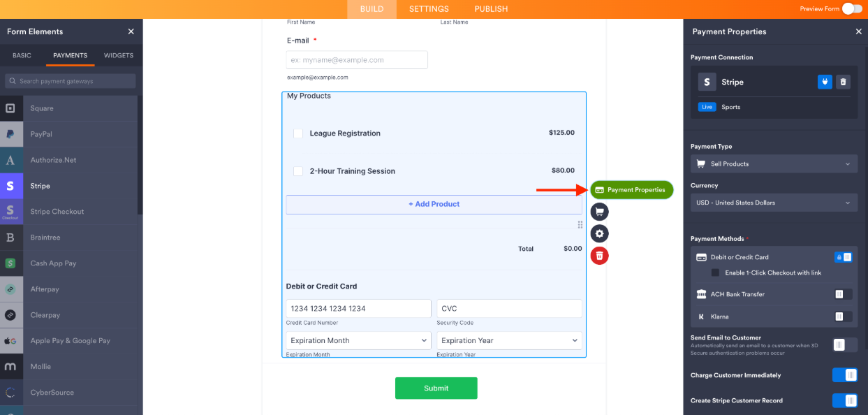Click the Search payment gateways field
The height and width of the screenshot is (415, 868).
[71, 81]
